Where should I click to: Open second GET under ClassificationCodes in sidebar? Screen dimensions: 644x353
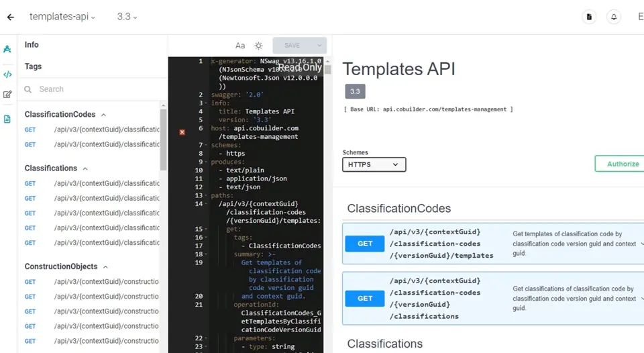92,144
